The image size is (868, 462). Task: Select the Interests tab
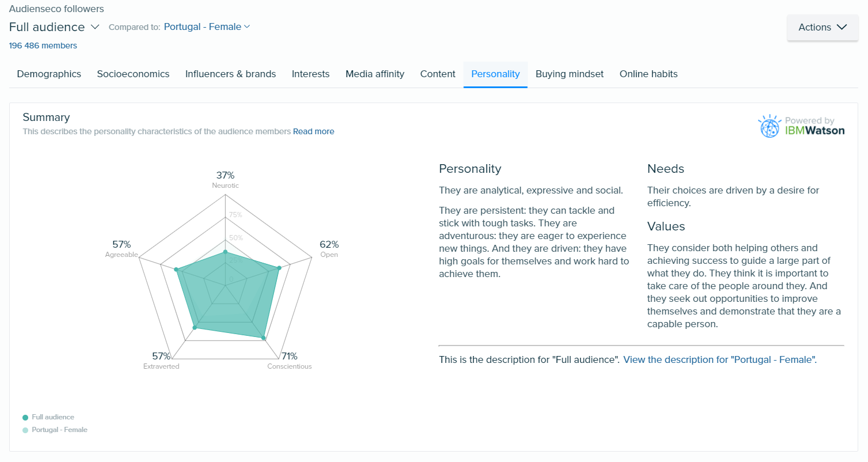(x=310, y=74)
